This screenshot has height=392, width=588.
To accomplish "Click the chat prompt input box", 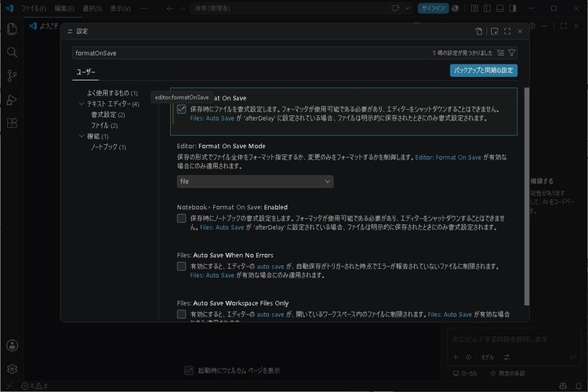I will click(514, 339).
